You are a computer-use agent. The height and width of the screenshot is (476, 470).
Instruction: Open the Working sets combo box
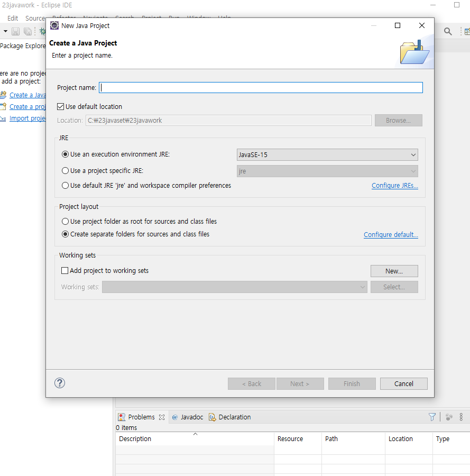pyautogui.click(x=235, y=287)
